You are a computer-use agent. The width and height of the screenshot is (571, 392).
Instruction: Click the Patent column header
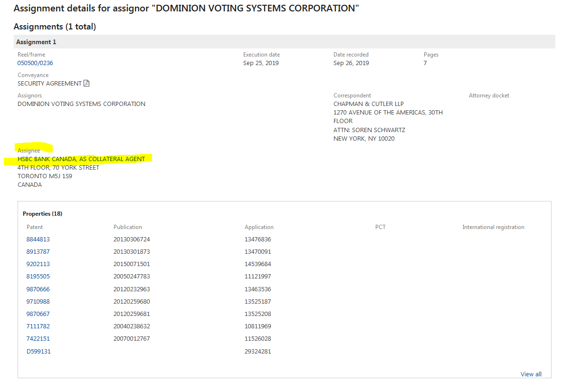point(35,227)
